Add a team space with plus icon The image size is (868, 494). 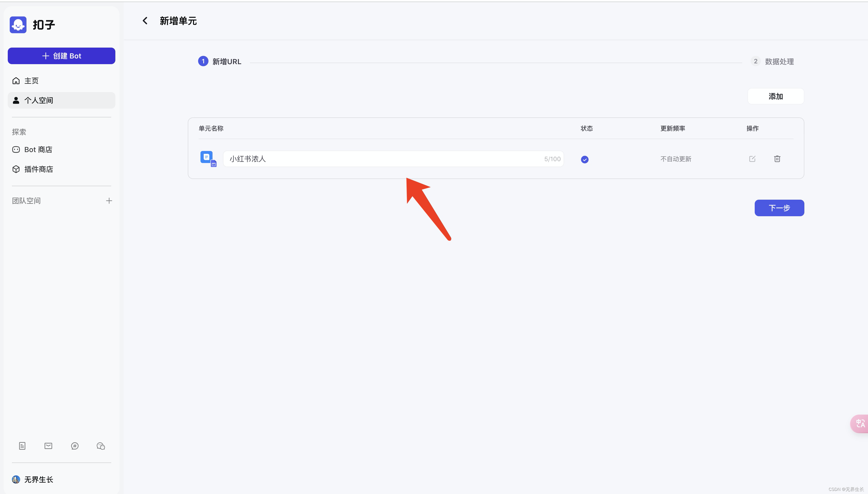(109, 201)
